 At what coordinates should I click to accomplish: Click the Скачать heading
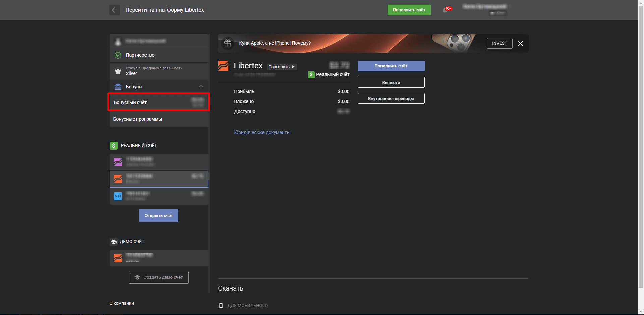231,288
